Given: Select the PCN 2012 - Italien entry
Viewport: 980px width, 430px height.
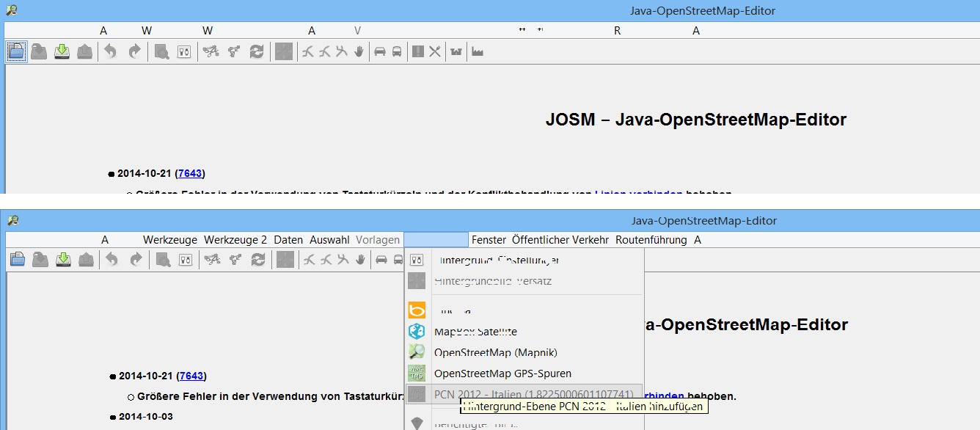Looking at the screenshot, I should 524,394.
